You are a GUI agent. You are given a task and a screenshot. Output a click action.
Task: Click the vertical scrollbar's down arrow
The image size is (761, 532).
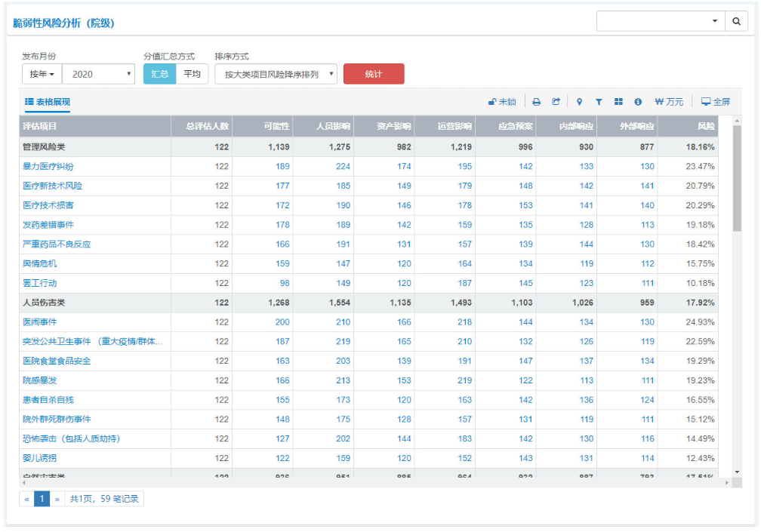pos(737,472)
